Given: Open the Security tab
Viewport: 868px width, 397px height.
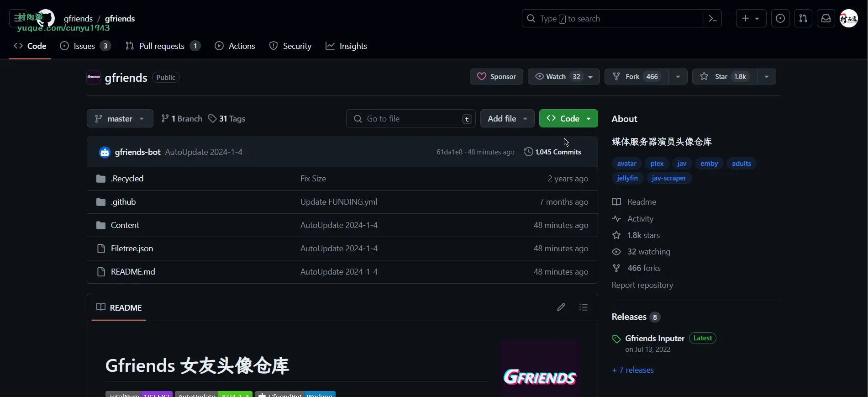Looking at the screenshot, I should pyautogui.click(x=290, y=46).
